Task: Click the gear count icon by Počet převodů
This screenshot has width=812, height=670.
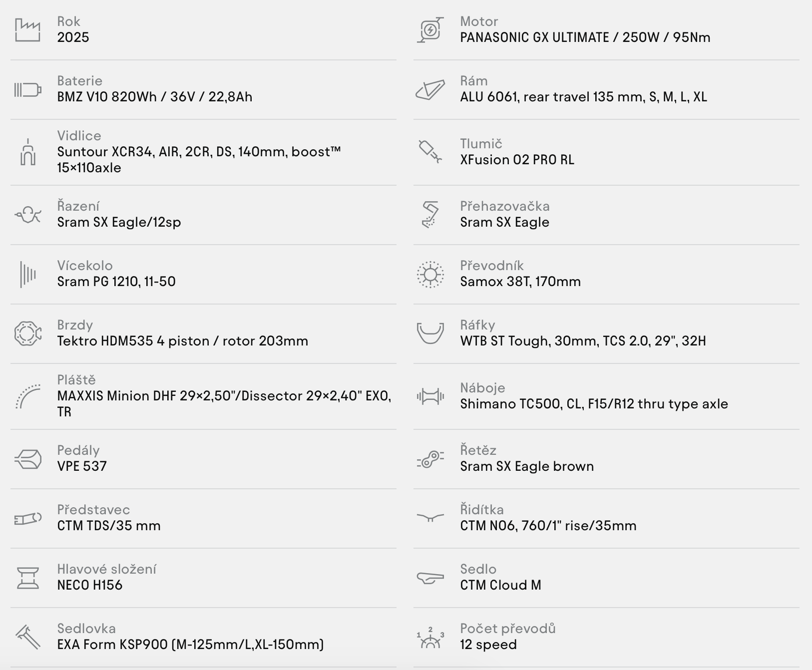Action: click(430, 638)
